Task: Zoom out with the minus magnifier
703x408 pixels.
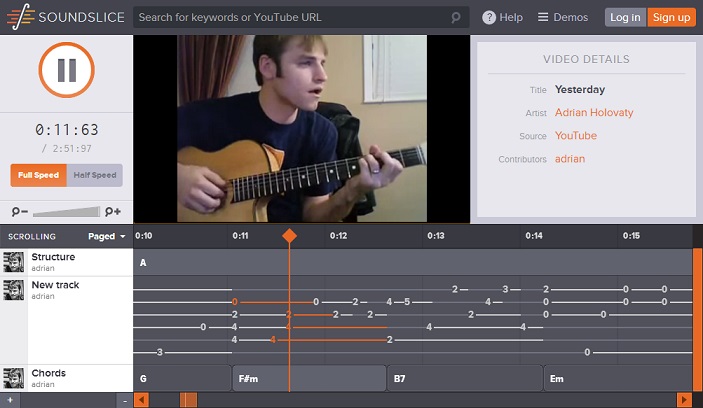Action: [x=19, y=212]
